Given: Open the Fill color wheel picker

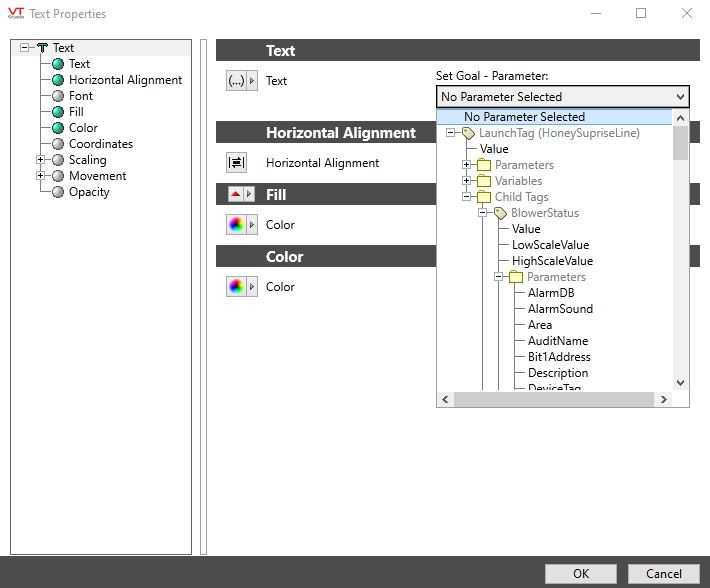Looking at the screenshot, I should [236, 225].
